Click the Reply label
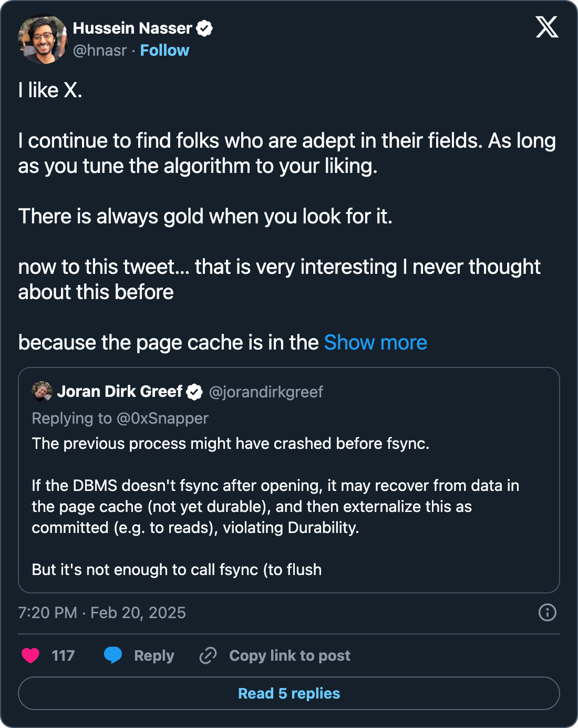Screen dimensions: 578x728 (154, 655)
